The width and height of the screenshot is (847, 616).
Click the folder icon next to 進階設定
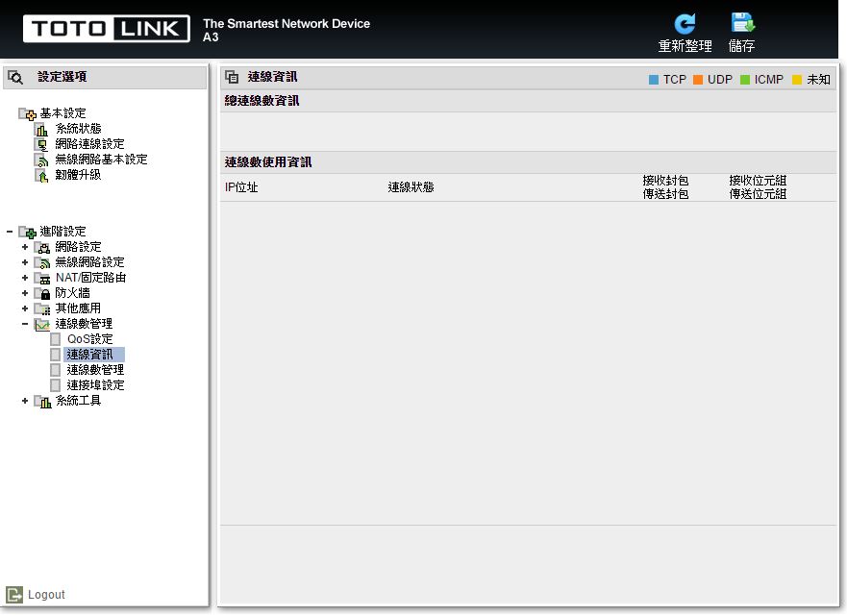[x=28, y=233]
